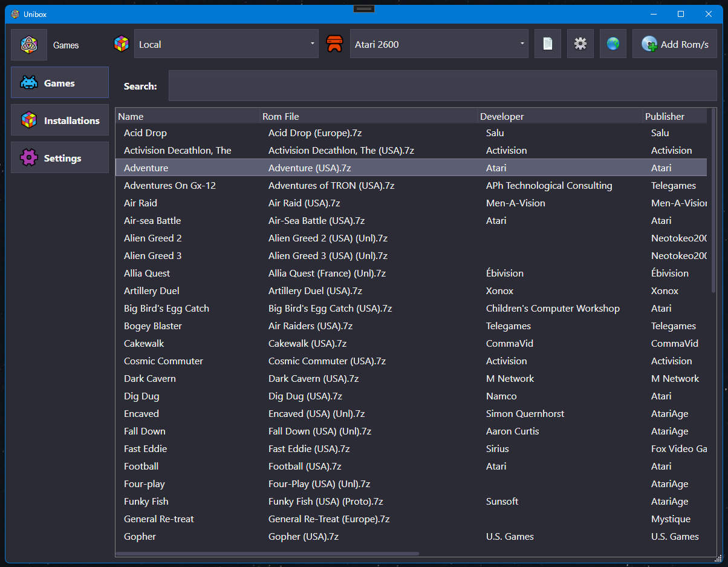Sort by the Publisher column header
This screenshot has width=728, height=567.
(x=675, y=116)
